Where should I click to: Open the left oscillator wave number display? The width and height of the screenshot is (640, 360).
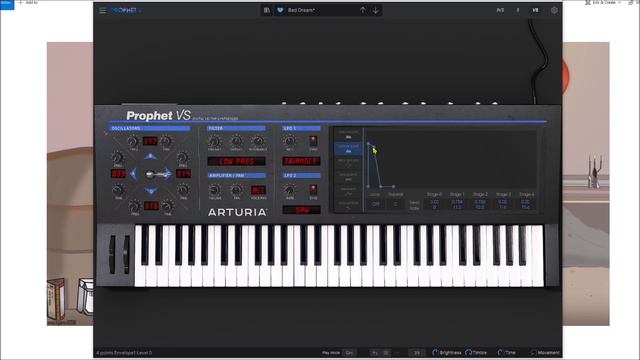tap(118, 174)
